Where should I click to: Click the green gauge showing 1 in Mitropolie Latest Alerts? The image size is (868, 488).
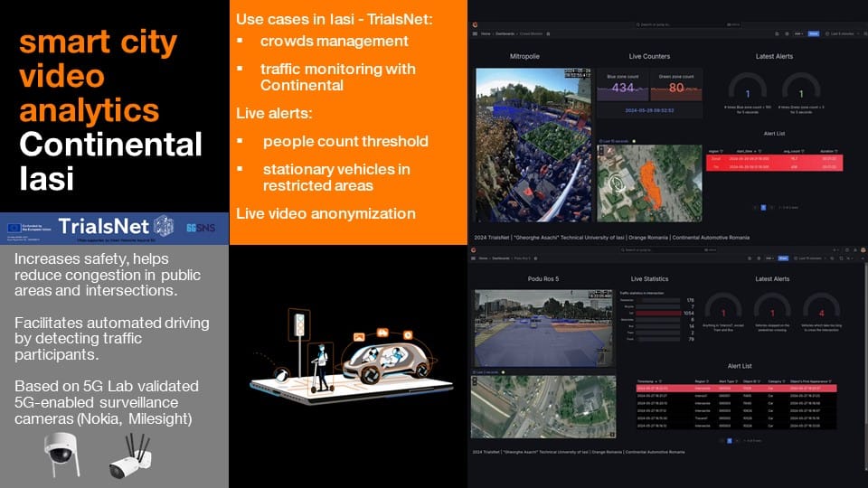click(801, 88)
